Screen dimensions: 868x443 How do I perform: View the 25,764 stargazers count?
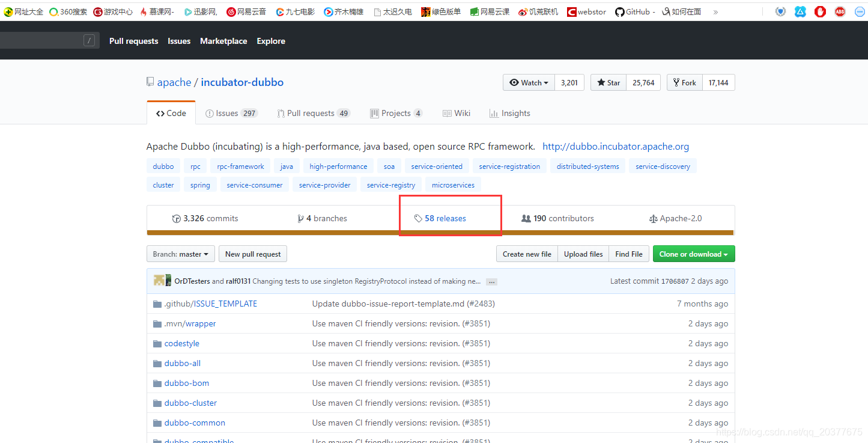click(643, 82)
